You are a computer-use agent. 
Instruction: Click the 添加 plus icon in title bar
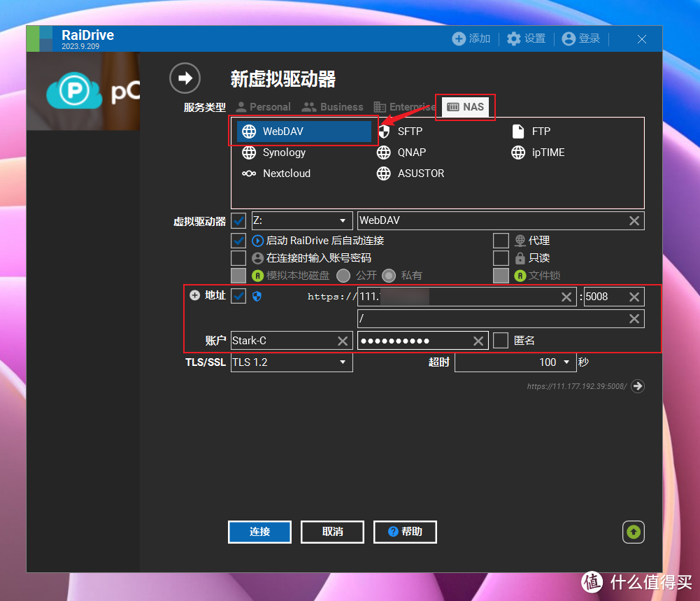pos(459,39)
